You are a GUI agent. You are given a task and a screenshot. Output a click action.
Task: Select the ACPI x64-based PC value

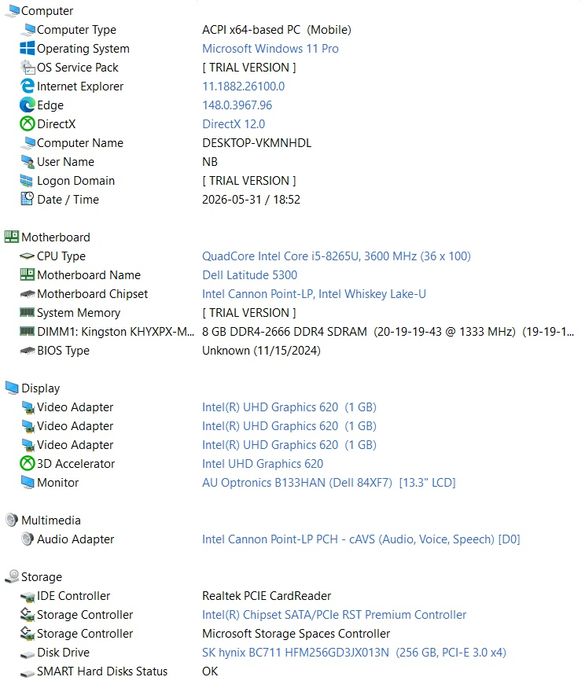[276, 30]
